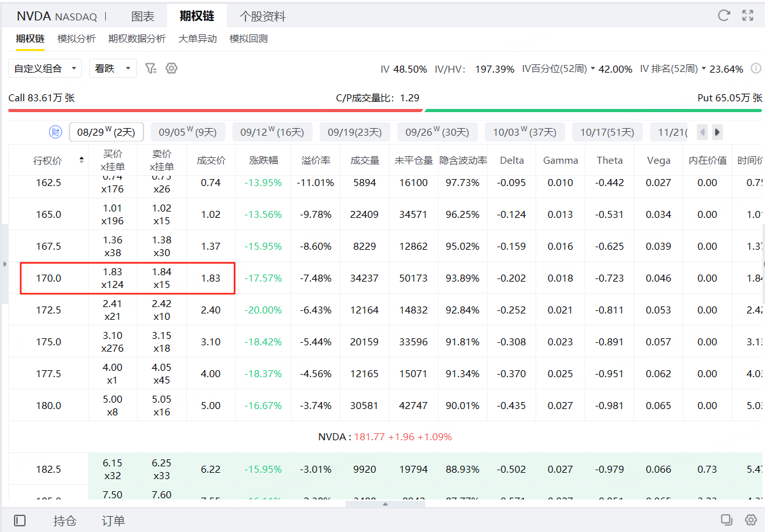
Task: Switch to 个股资料 tab
Action: point(262,17)
